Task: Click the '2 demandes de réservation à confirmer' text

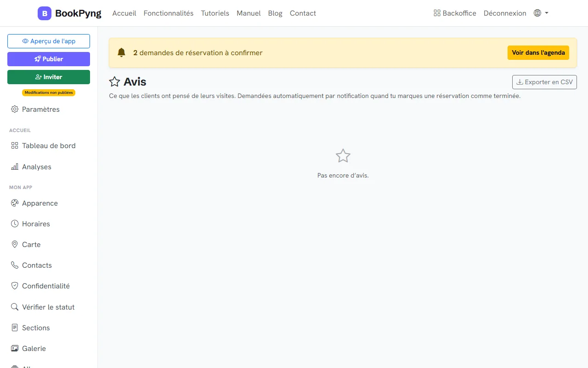Action: (198, 52)
